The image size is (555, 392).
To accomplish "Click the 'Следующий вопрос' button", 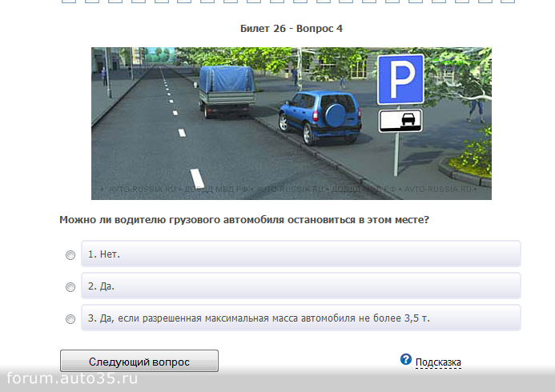I will point(139,361).
